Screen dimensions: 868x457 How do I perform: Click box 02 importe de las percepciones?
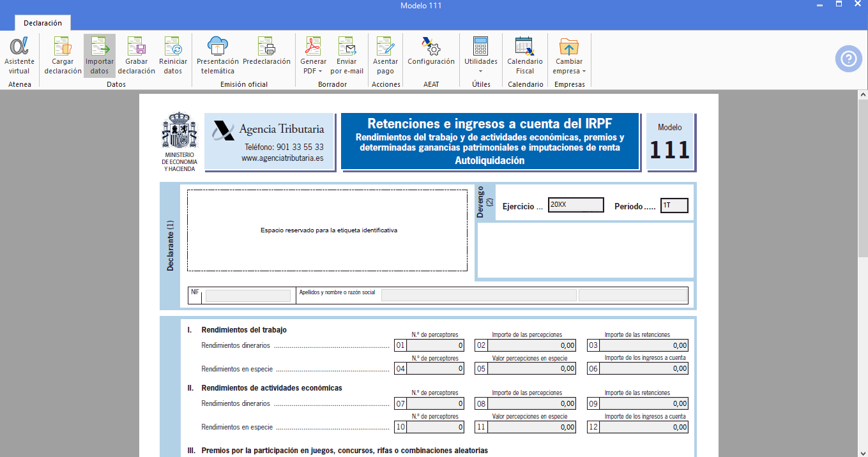533,345
